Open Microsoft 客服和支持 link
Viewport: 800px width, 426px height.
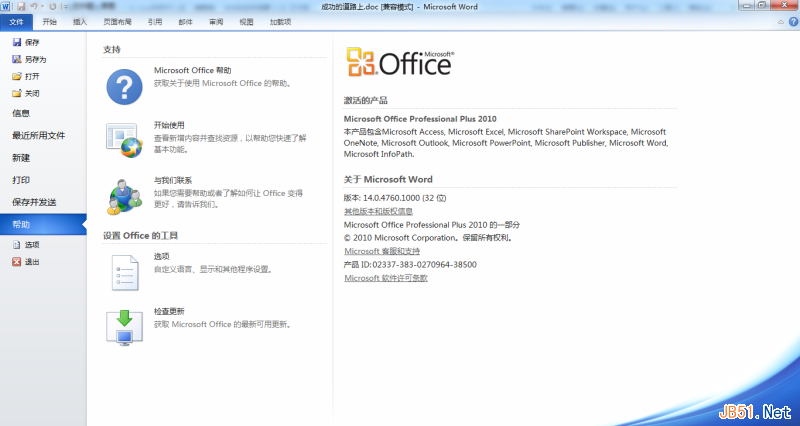coord(382,251)
